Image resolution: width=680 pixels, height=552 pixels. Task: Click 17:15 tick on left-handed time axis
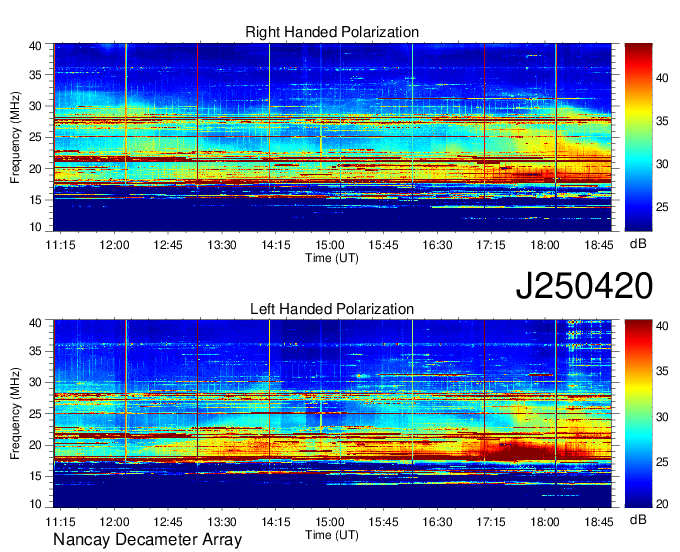pyautogui.click(x=491, y=522)
